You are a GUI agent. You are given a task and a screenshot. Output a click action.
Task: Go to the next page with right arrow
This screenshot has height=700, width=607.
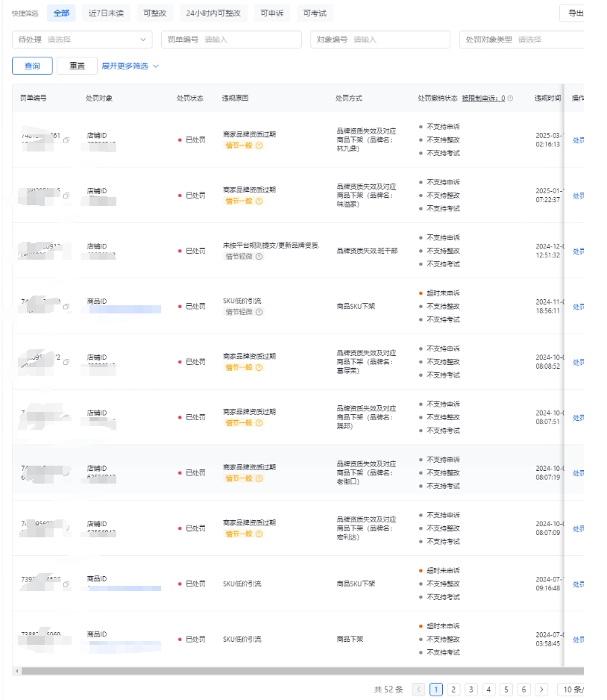coord(541,690)
